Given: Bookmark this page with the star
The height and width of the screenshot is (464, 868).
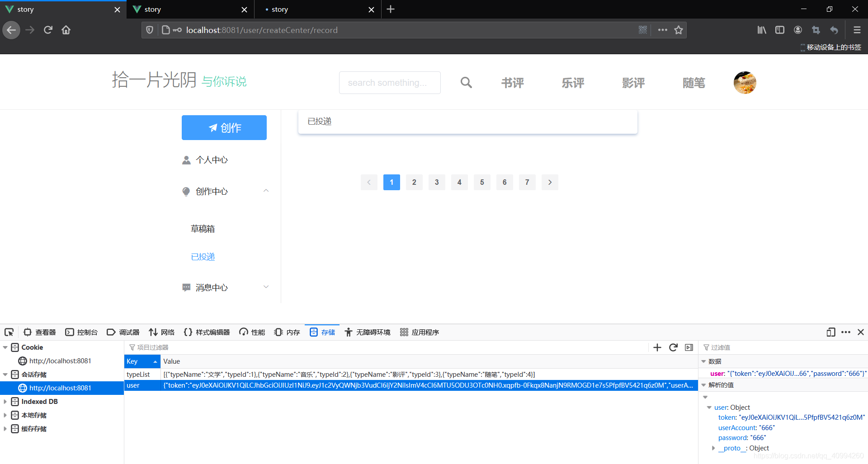Looking at the screenshot, I should point(679,30).
